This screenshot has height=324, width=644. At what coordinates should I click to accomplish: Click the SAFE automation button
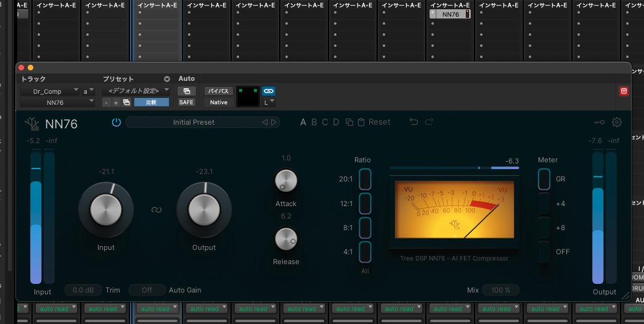(x=186, y=102)
